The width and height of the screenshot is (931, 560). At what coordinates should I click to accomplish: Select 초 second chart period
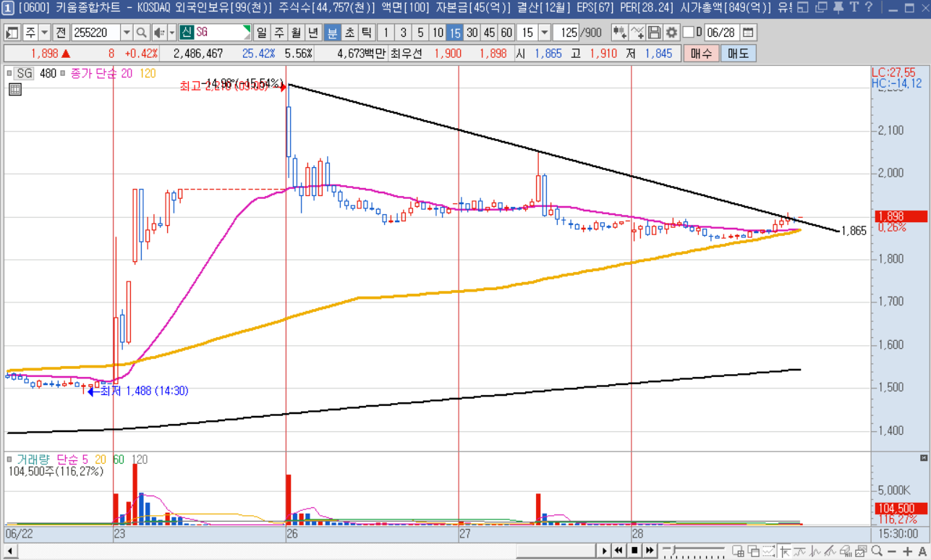[x=349, y=33]
